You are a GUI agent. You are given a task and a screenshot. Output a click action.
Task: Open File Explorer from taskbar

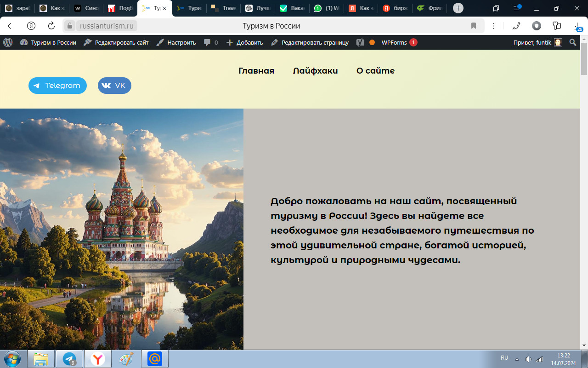(41, 359)
